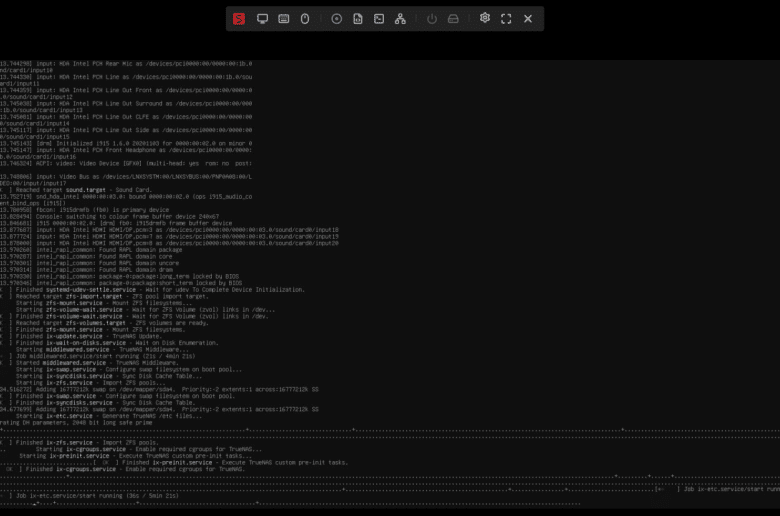Viewport: 780px width, 516px height.
Task: Click the 'package-0:package:long_term locked by BIOS' line
Action: (119, 277)
